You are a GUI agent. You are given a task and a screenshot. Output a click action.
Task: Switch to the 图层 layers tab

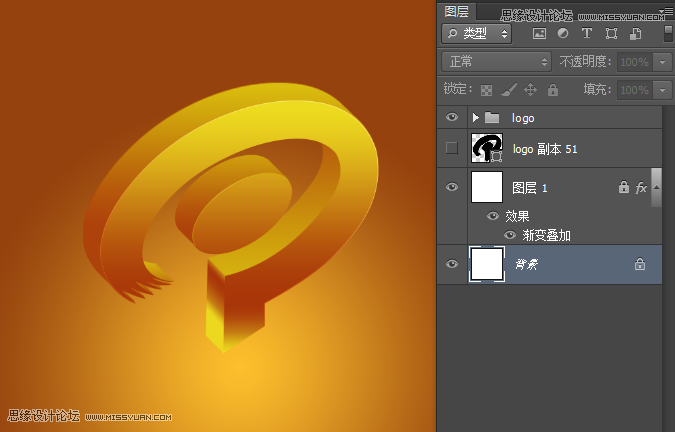point(456,11)
